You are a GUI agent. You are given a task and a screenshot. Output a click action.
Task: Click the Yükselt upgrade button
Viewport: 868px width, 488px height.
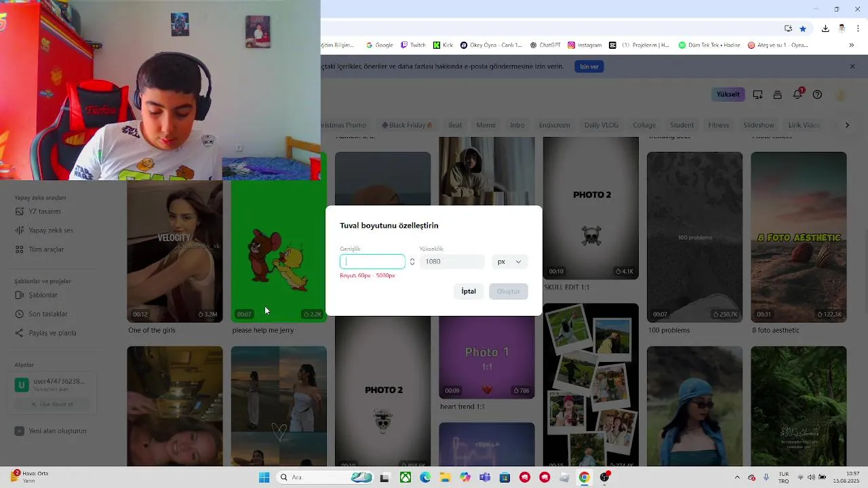click(x=728, y=94)
